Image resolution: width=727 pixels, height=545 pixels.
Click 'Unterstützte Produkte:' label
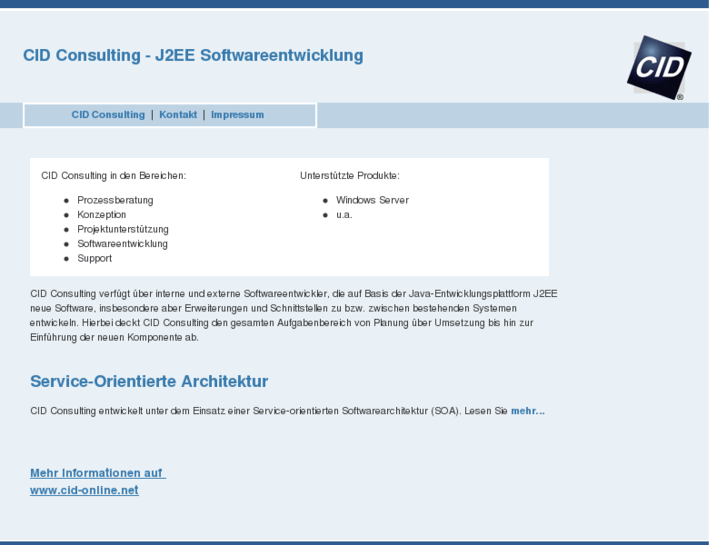point(350,176)
